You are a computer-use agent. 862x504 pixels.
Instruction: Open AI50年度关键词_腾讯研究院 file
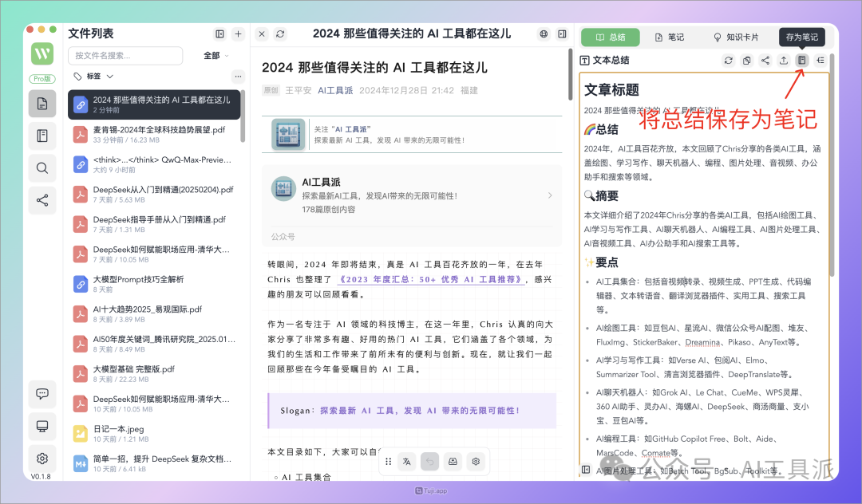(154, 344)
